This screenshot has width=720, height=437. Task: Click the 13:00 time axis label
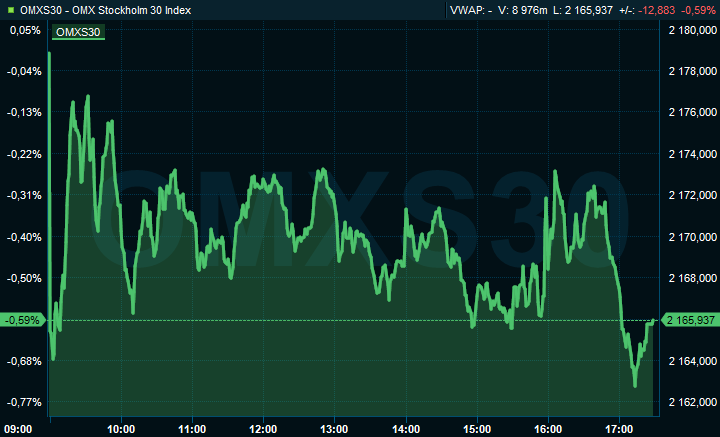pyautogui.click(x=334, y=430)
